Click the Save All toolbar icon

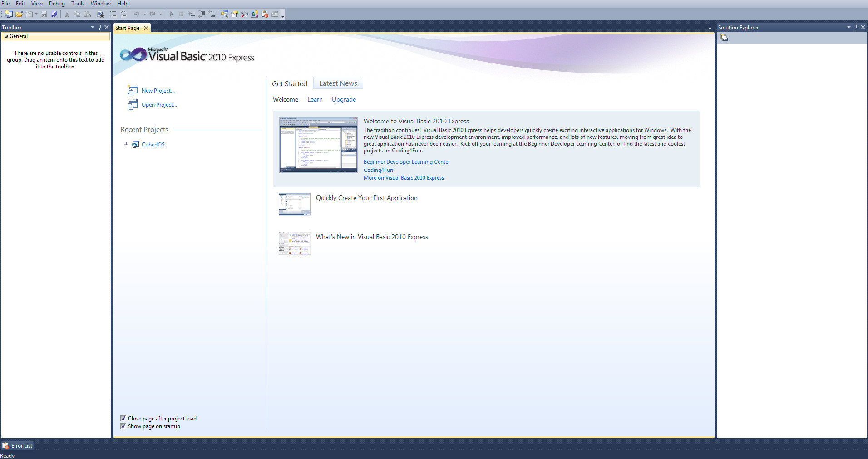(x=54, y=14)
